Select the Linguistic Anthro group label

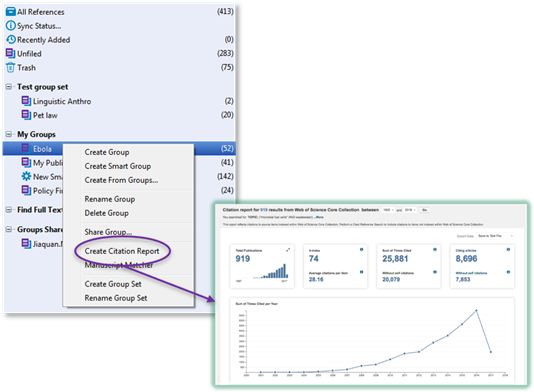click(x=62, y=101)
